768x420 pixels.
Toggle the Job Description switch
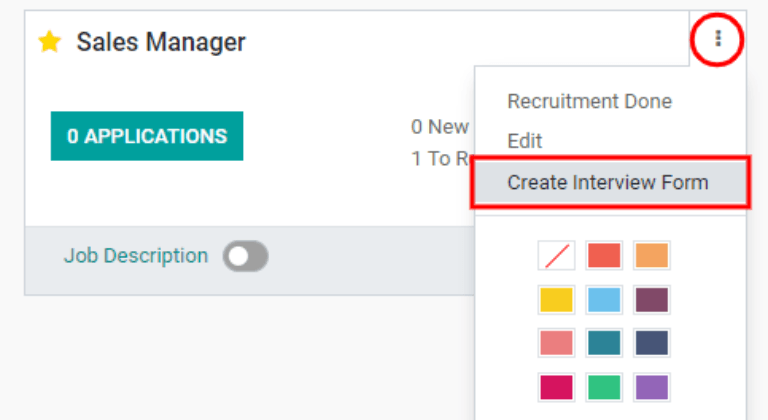(246, 257)
